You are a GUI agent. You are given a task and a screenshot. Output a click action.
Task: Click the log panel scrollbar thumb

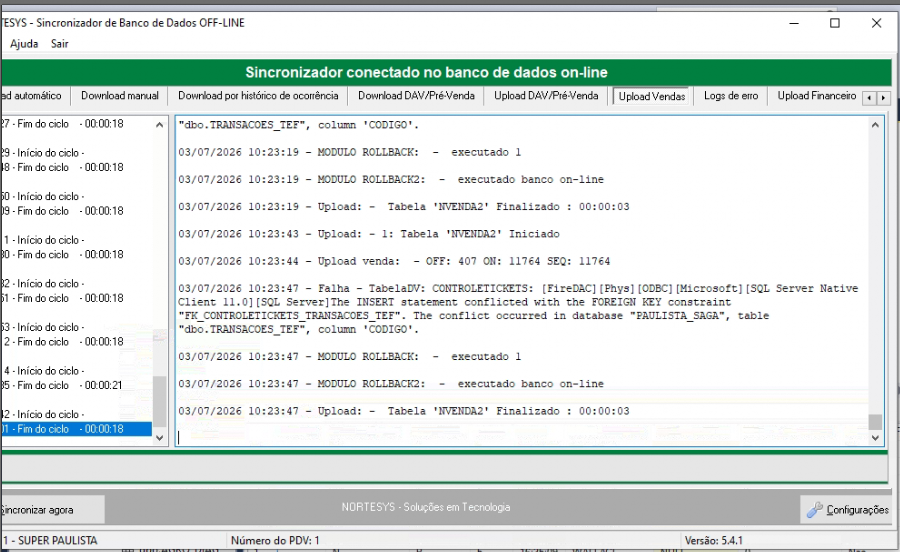[x=875, y=422]
